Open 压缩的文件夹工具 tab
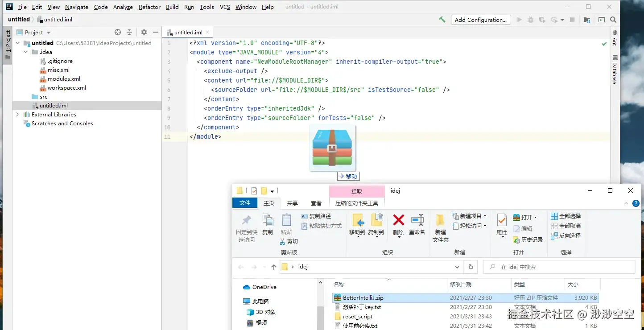 357,203
